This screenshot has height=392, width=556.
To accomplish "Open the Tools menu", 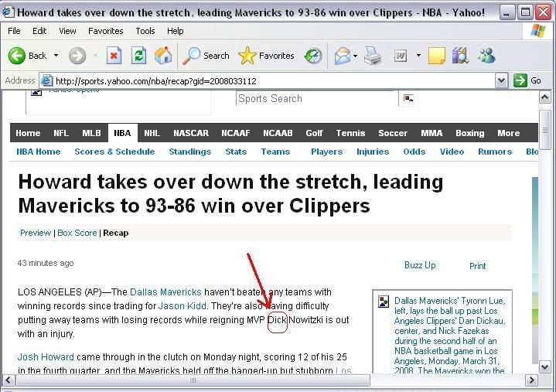I will point(145,31).
